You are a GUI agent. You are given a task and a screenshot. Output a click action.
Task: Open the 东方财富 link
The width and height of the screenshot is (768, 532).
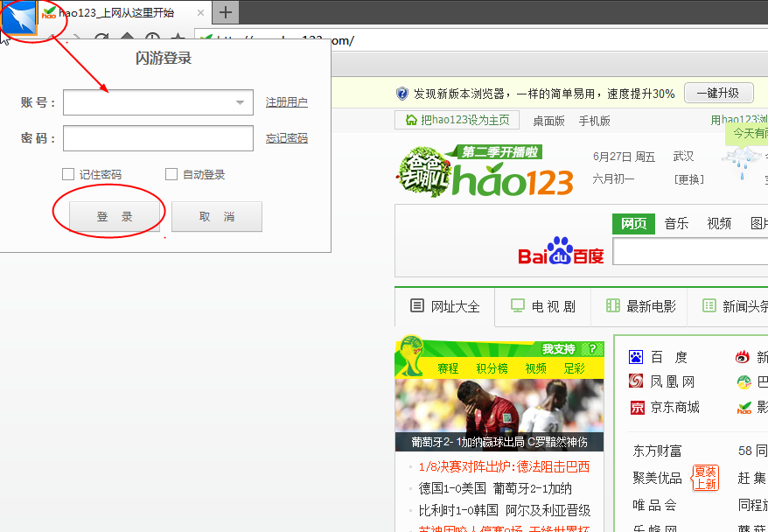click(x=657, y=451)
